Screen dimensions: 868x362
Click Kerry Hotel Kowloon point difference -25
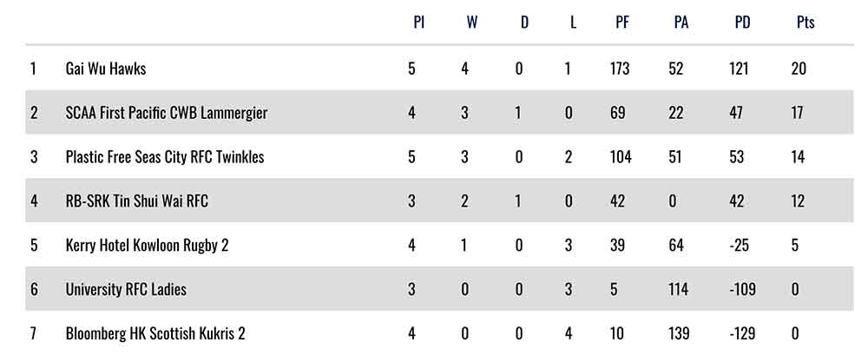tap(739, 246)
